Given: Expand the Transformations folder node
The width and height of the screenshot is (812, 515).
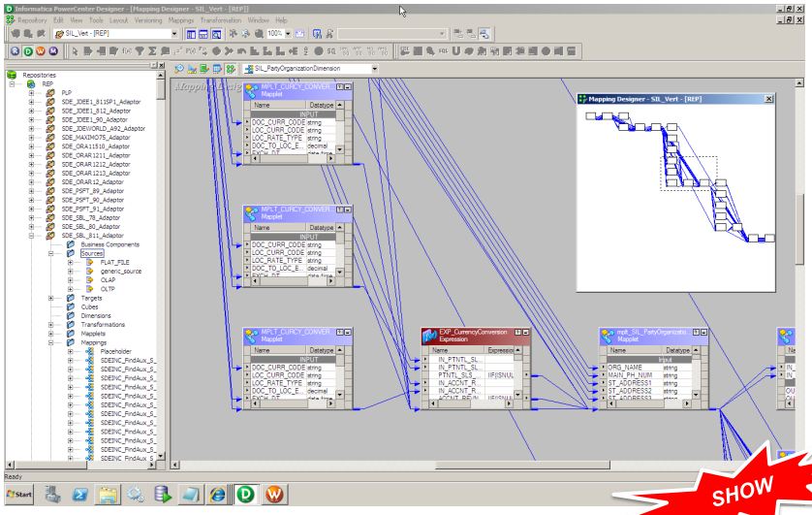Looking at the screenshot, I should click(x=50, y=325).
